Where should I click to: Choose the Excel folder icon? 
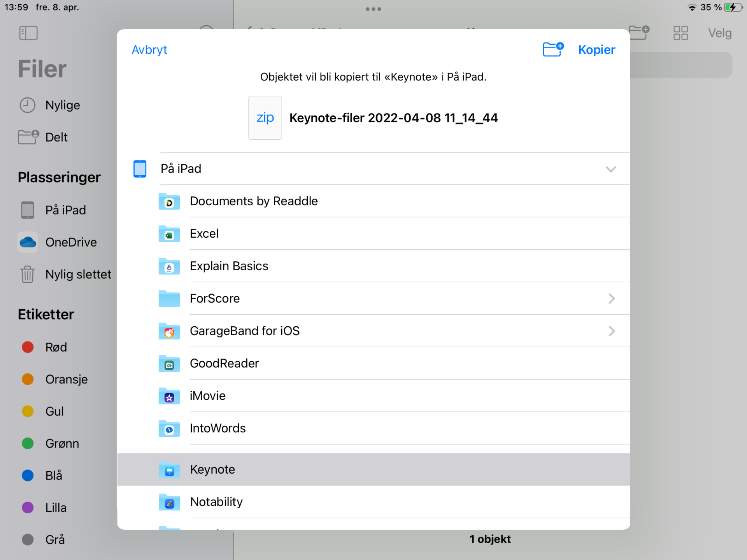(169, 234)
